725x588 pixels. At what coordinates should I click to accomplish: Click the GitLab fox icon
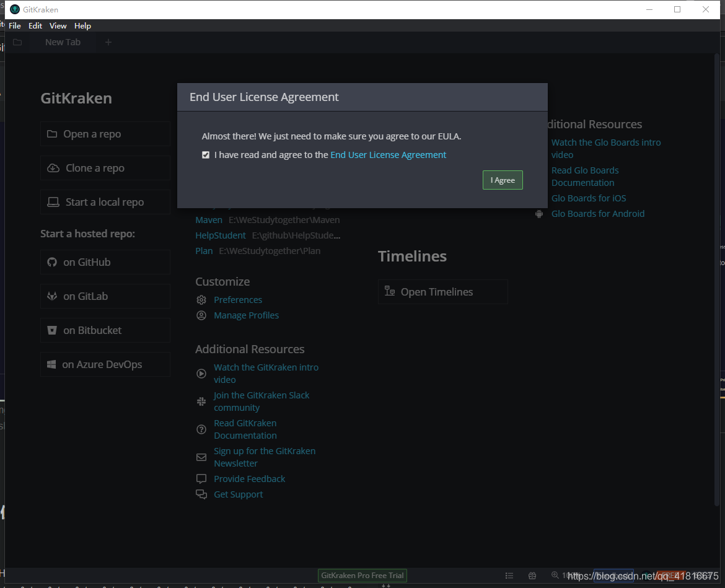tap(52, 296)
